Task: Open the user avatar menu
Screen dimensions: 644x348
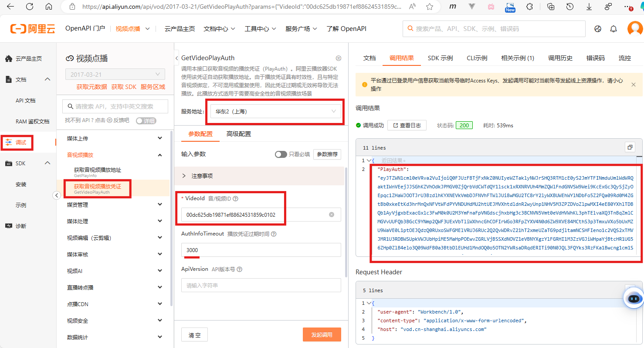Action: point(635,29)
